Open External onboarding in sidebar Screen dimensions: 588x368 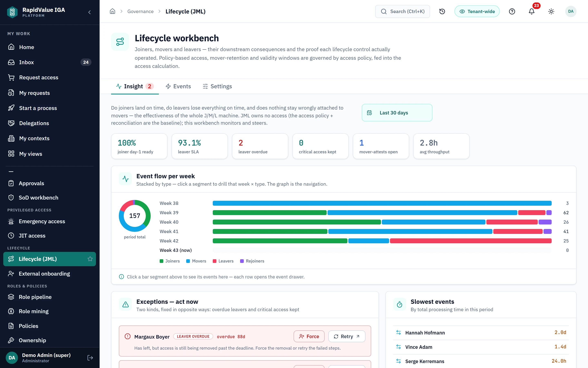50,274
